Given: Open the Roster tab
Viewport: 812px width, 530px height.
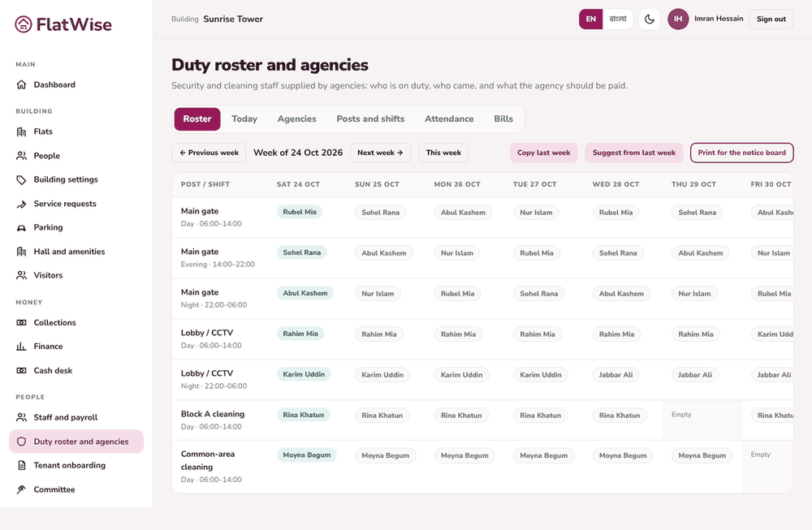Looking at the screenshot, I should tap(197, 119).
